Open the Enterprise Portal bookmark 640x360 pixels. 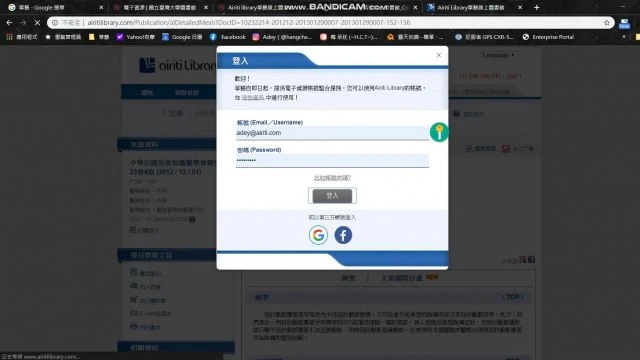(548, 37)
